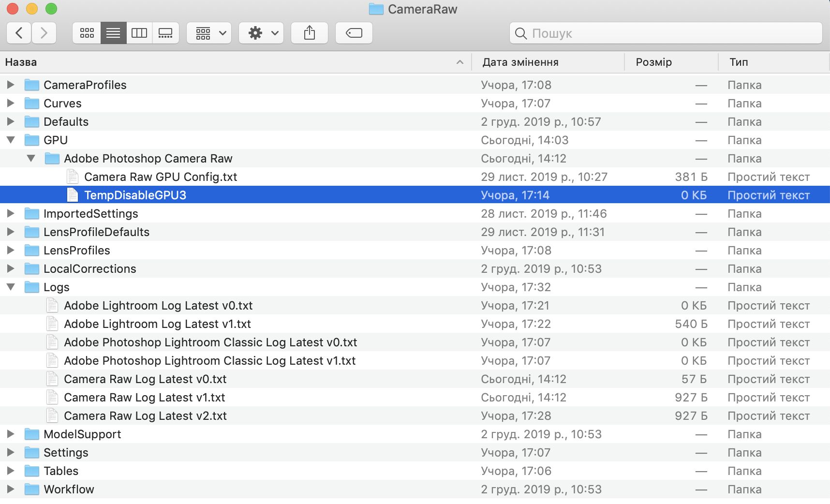This screenshot has width=830, height=504.
Task: Select Adobe Photoshop Camera Raw folder icon
Action: point(52,159)
